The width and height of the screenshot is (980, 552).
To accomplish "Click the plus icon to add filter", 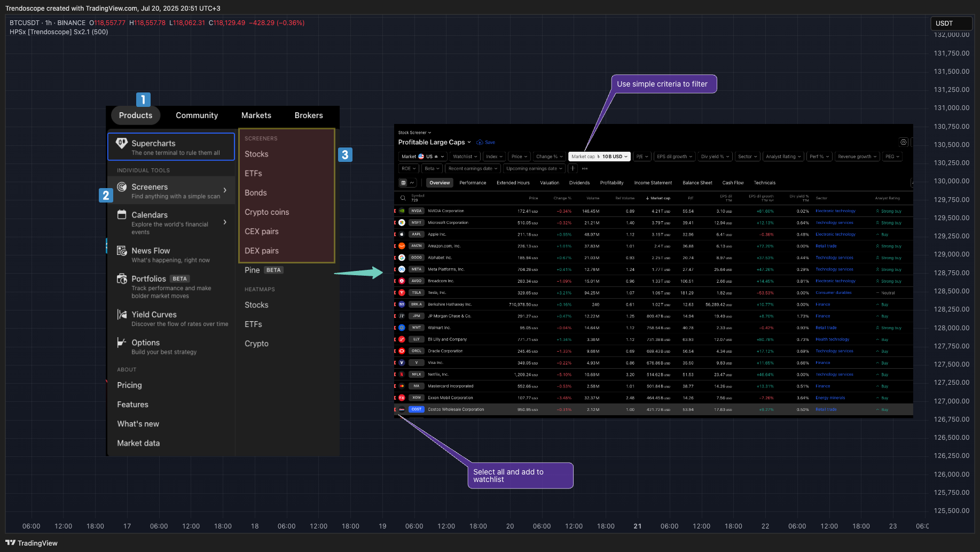I will [573, 168].
